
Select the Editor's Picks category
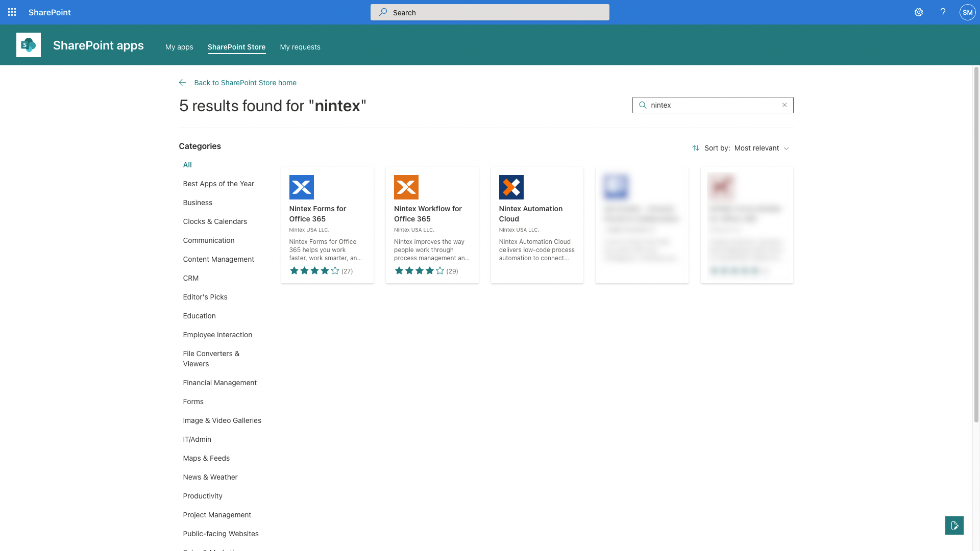click(205, 297)
